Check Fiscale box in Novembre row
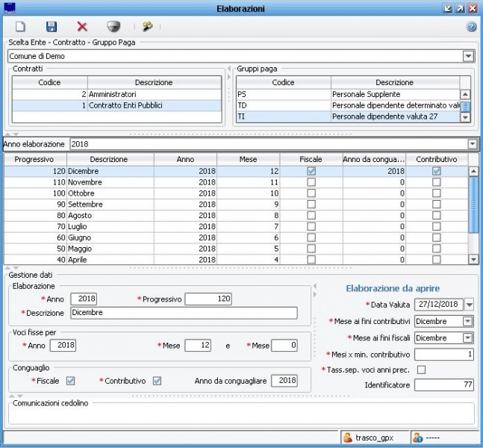Viewport: 483px width, 448px height. point(311,182)
